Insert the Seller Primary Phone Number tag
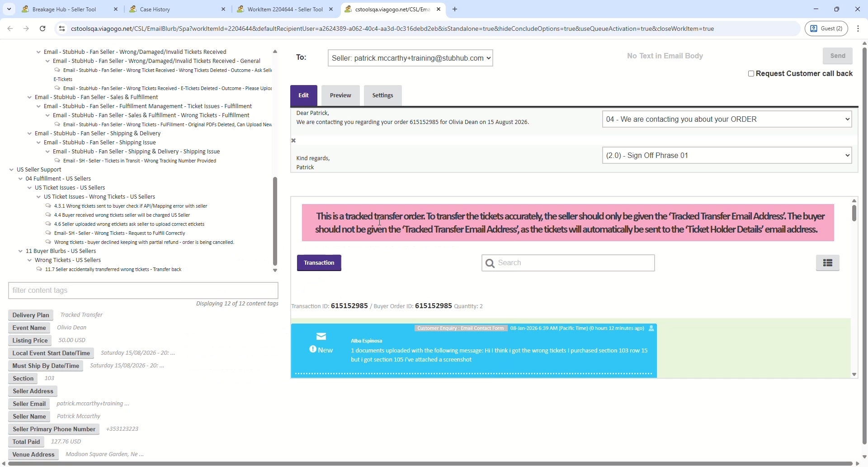 [54, 430]
